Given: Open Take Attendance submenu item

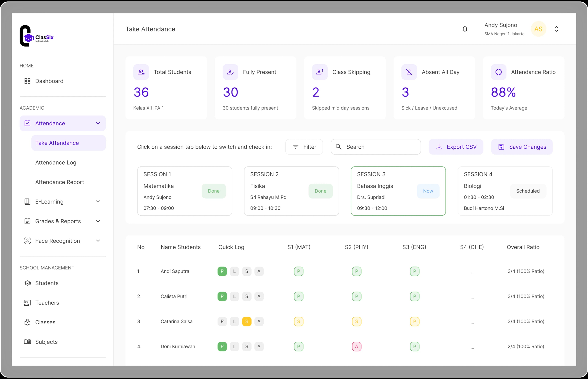Looking at the screenshot, I should point(68,143).
